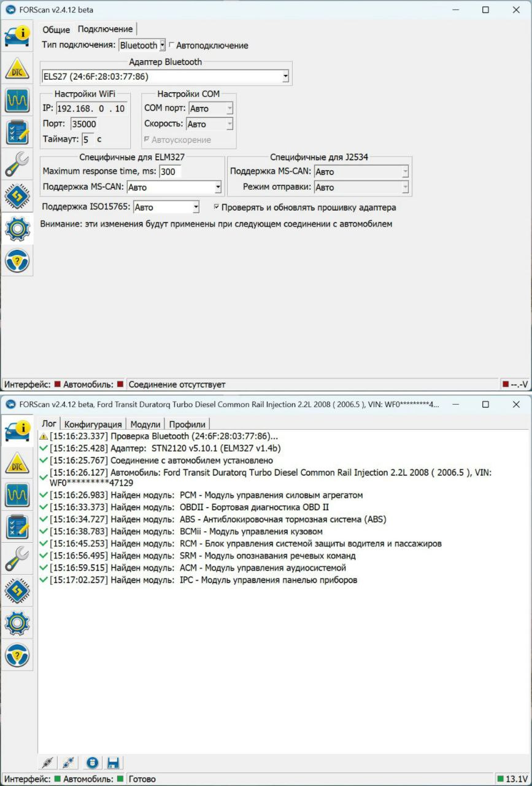Open DTC error codes section in bottom window
The image size is (532, 786).
click(17, 462)
